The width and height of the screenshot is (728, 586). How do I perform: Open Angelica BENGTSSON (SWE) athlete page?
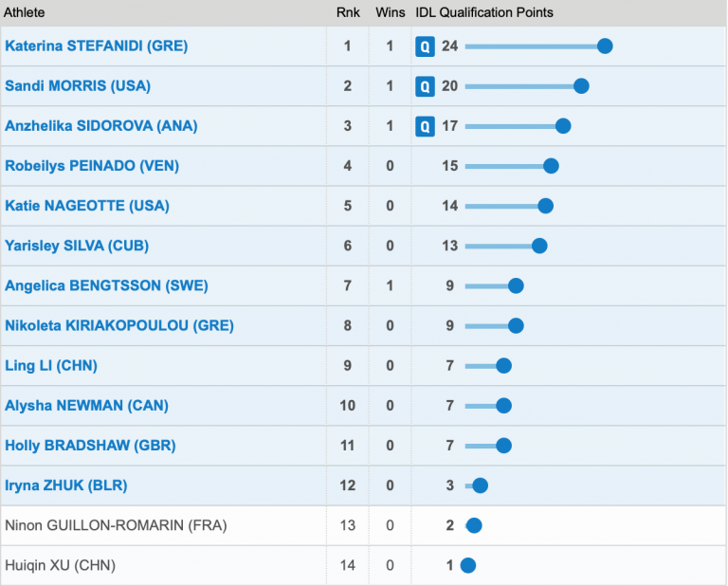pos(106,285)
